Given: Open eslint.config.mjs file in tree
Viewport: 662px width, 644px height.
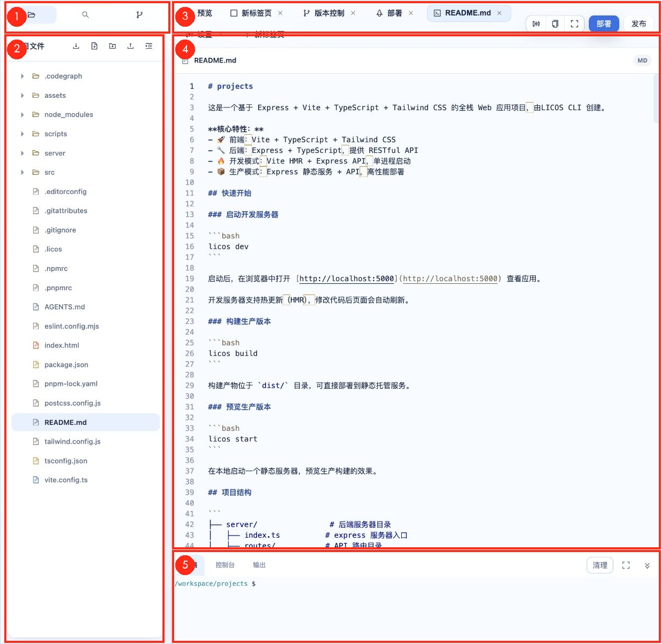Looking at the screenshot, I should (x=85, y=326).
